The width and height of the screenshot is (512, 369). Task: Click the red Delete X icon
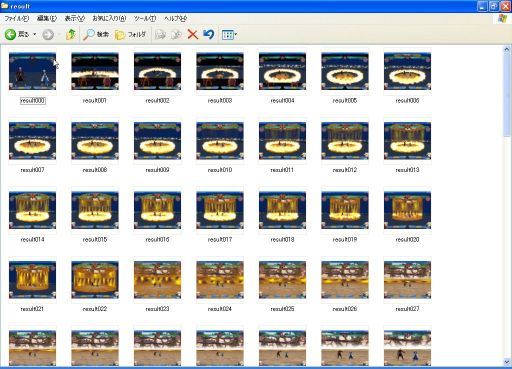click(x=192, y=34)
